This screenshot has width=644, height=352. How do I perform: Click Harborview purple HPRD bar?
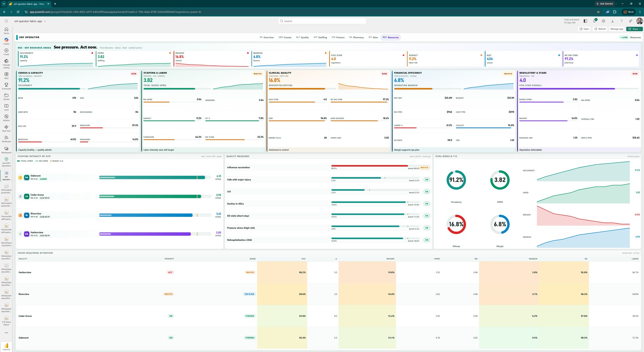tap(145, 234)
